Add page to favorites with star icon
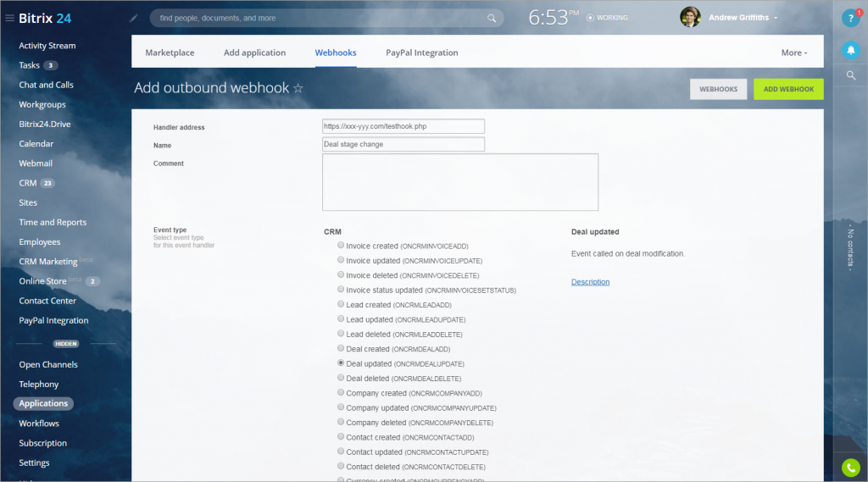 tap(298, 88)
